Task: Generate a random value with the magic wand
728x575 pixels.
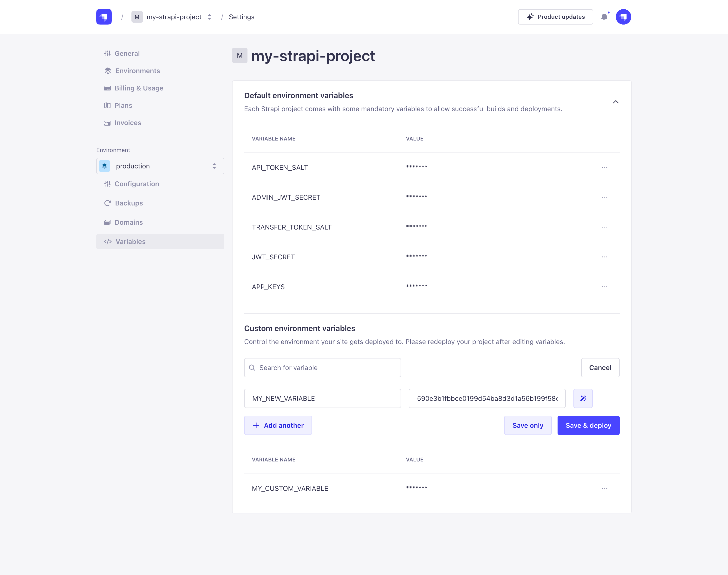Action: 583,398
